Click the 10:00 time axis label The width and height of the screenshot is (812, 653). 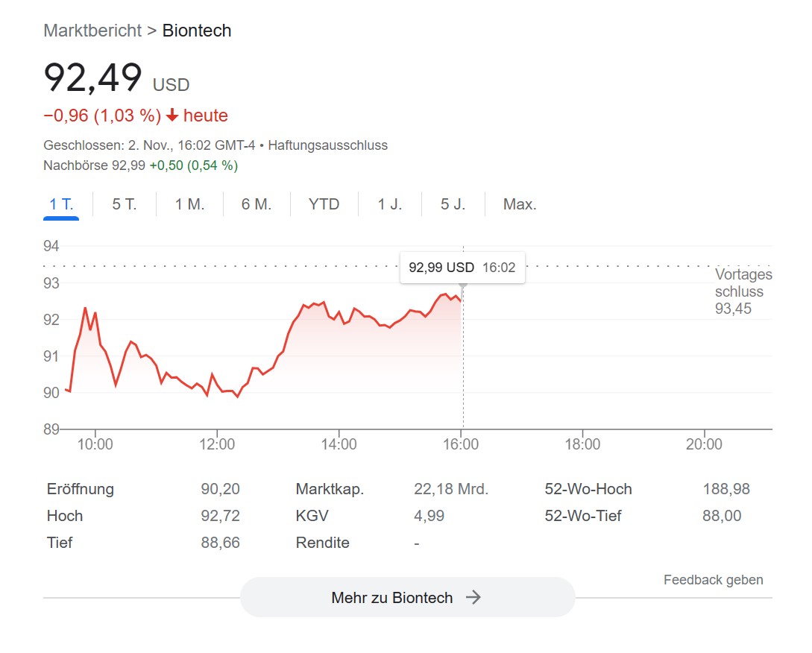pyautogui.click(x=95, y=444)
